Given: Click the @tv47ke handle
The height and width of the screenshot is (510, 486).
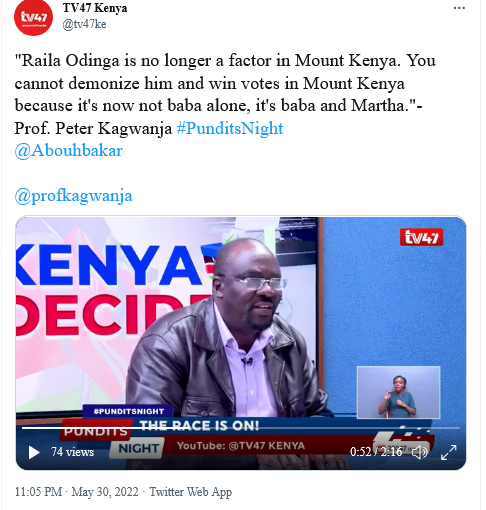Looking at the screenshot, I should click(84, 24).
